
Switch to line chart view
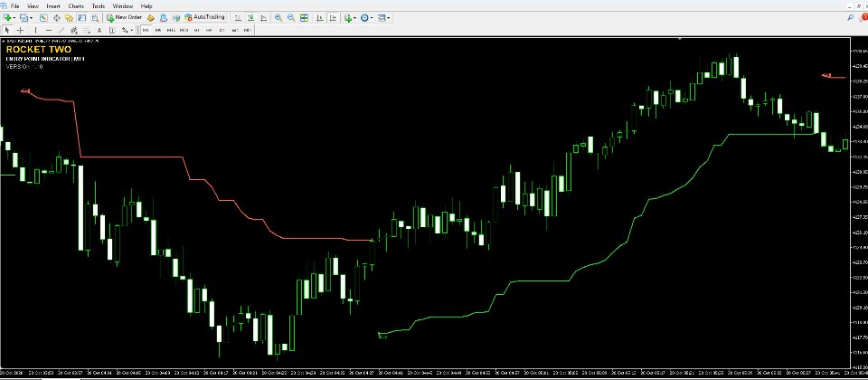[263, 18]
